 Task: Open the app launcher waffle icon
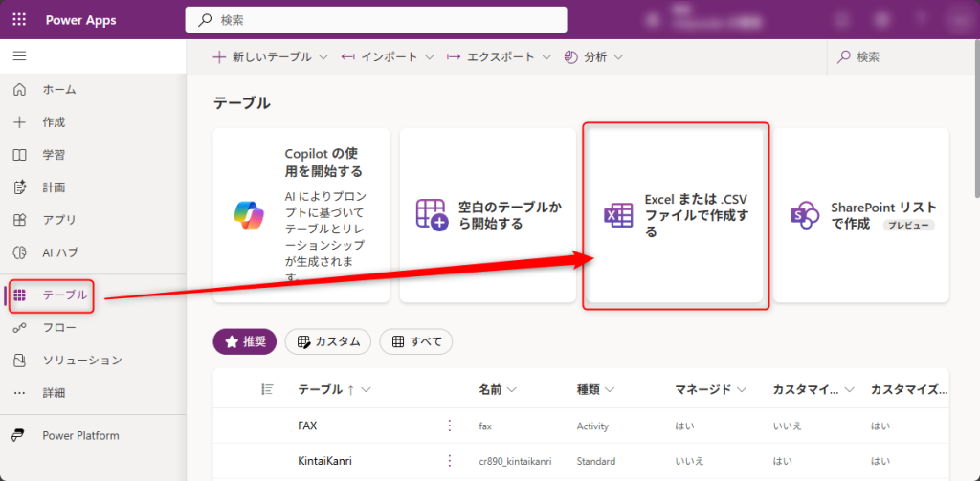pyautogui.click(x=19, y=19)
